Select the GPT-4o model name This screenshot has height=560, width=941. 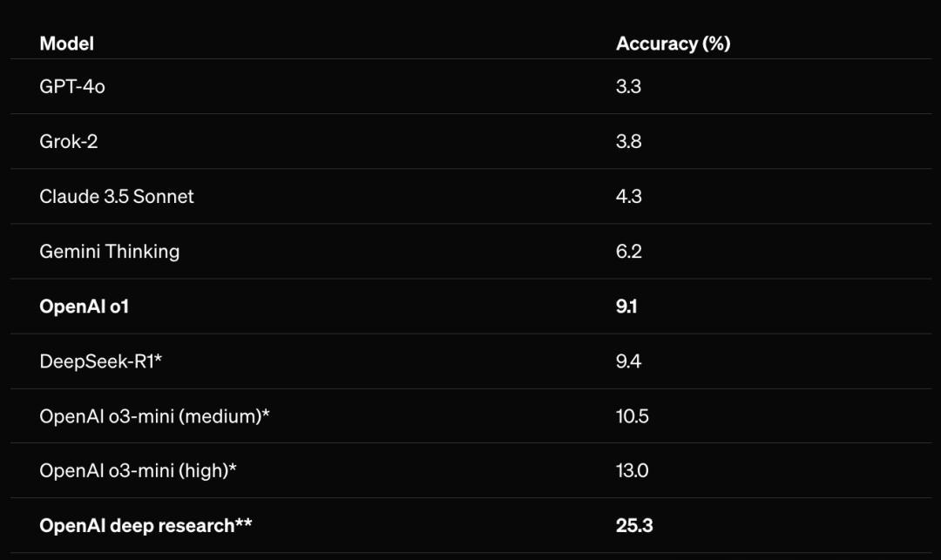click(x=72, y=86)
